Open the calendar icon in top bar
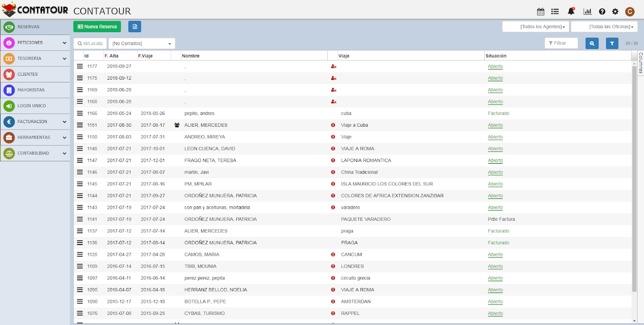 tap(540, 12)
